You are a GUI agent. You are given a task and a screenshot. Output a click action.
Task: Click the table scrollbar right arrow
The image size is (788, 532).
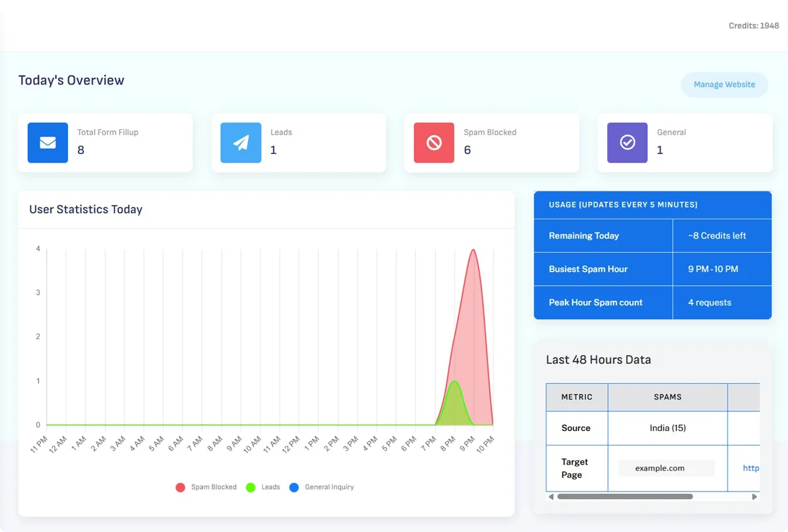754,496
